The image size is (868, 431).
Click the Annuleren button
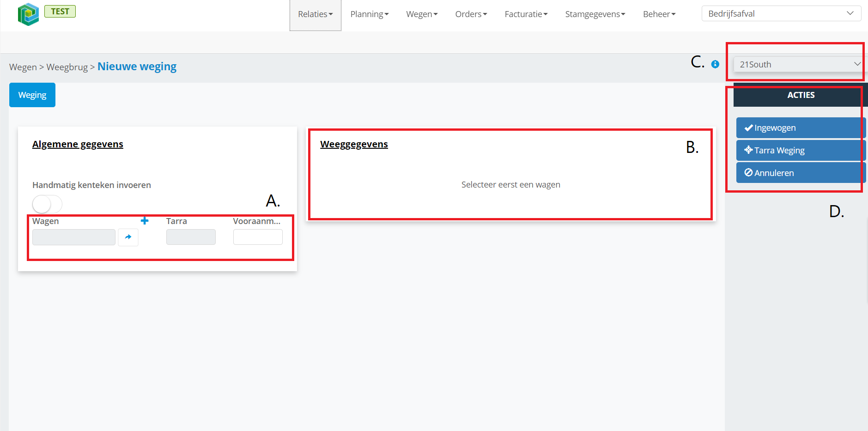tap(801, 173)
